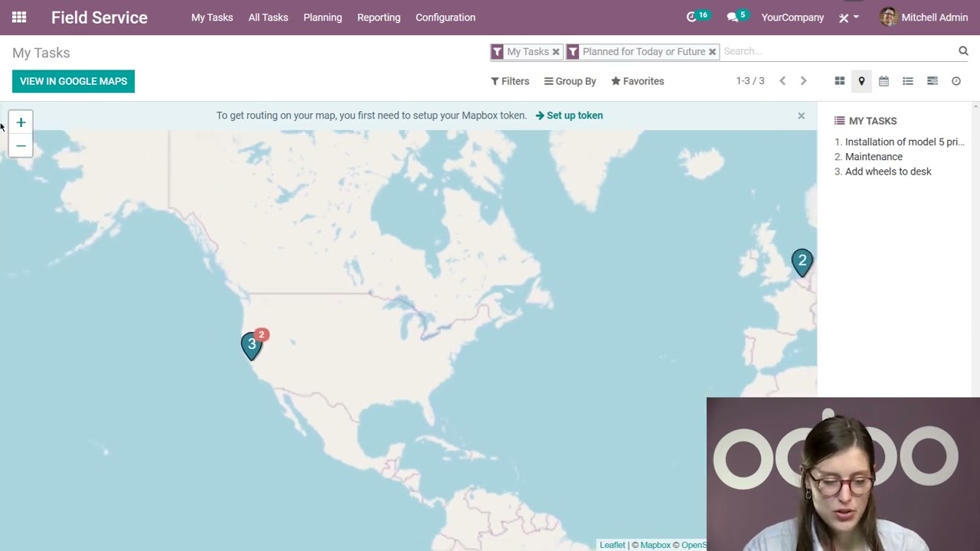The height and width of the screenshot is (551, 980).
Task: Click the search magnifier icon
Action: tap(963, 51)
